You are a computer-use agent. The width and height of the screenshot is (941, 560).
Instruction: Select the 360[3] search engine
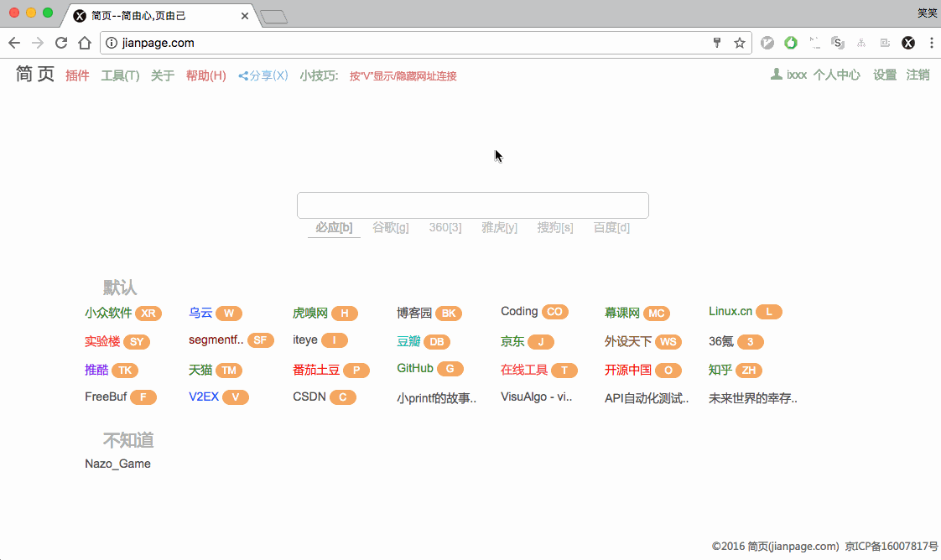tap(445, 228)
